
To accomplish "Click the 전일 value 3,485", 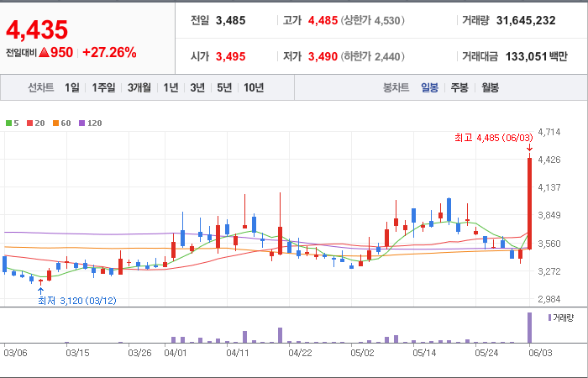I will point(230,21).
